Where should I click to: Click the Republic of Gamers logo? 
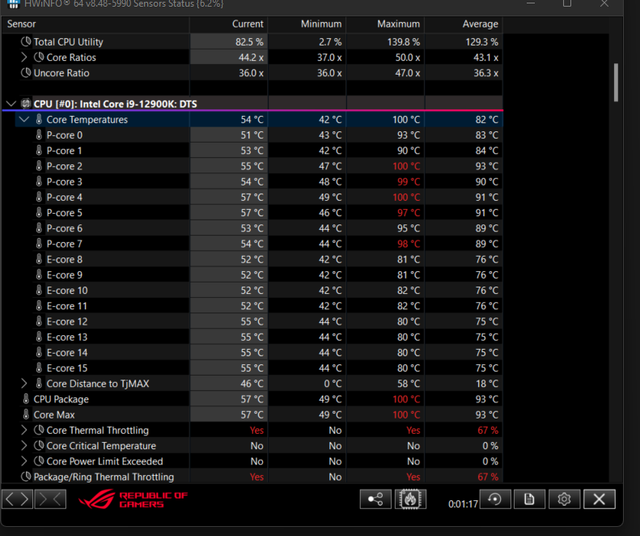click(133, 499)
